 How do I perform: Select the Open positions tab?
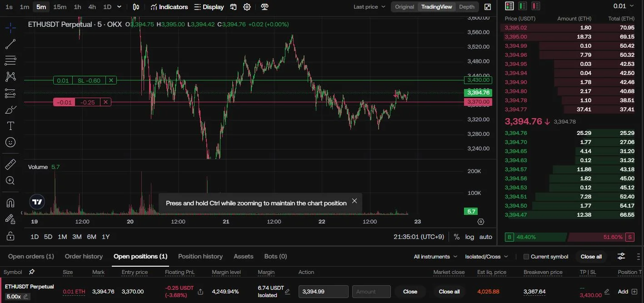140,256
